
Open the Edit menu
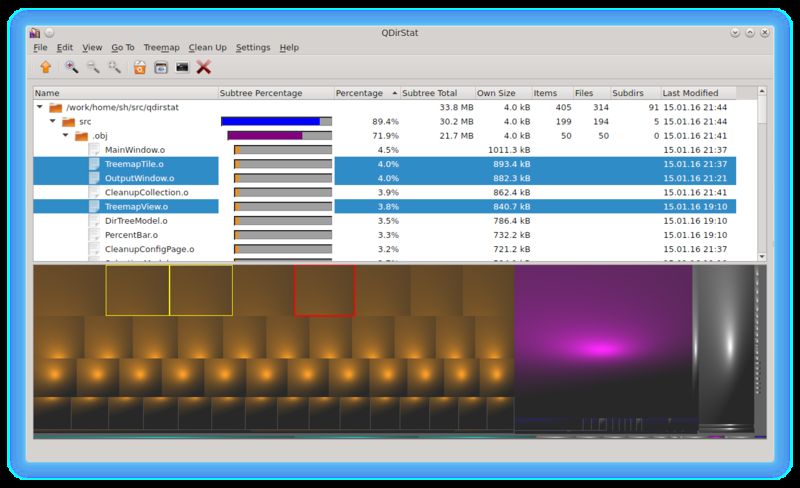[x=65, y=47]
